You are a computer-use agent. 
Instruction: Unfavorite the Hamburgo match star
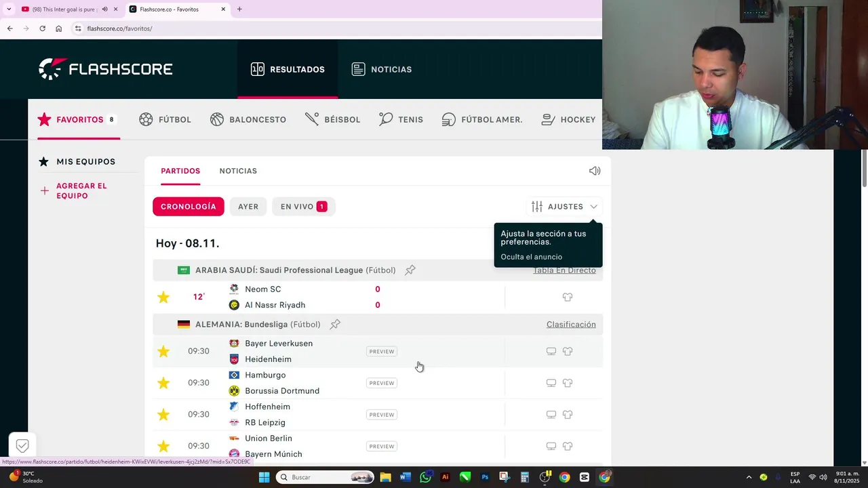point(163,383)
